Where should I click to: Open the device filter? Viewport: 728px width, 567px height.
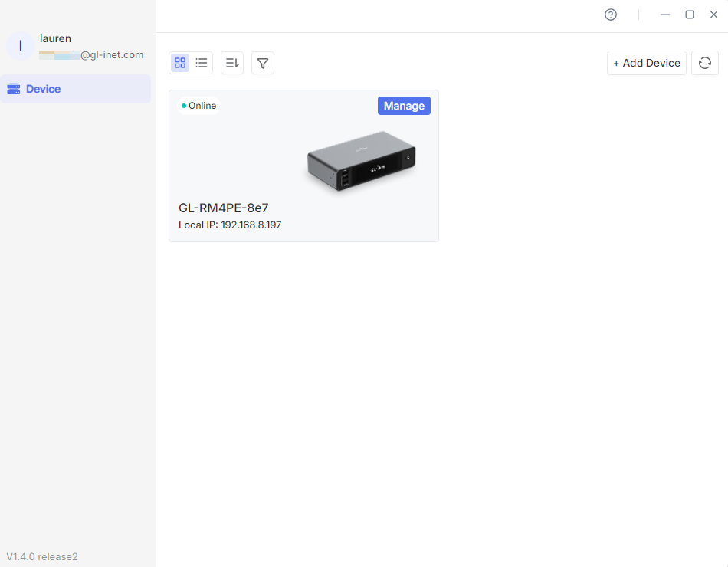point(263,63)
